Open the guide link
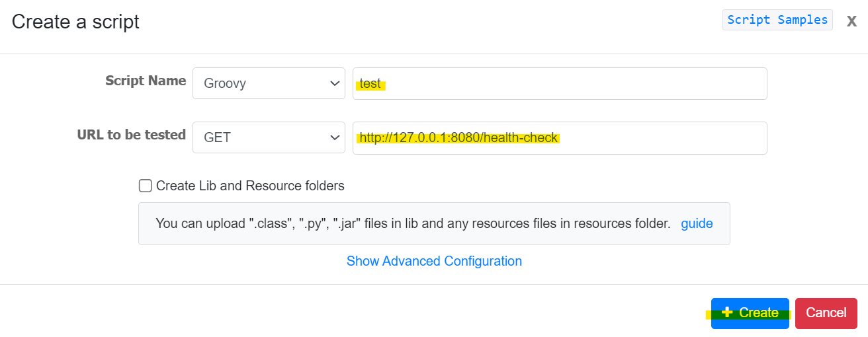 (697, 223)
